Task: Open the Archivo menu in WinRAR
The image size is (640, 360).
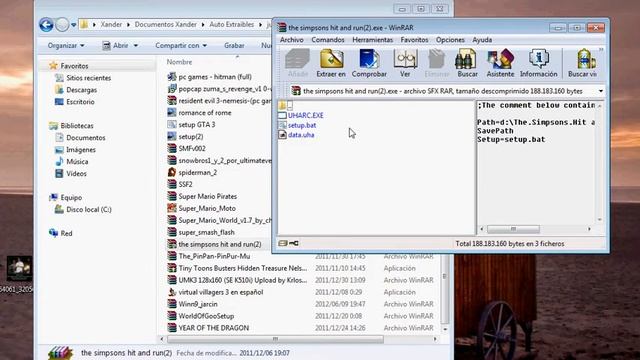Action: tap(291, 40)
